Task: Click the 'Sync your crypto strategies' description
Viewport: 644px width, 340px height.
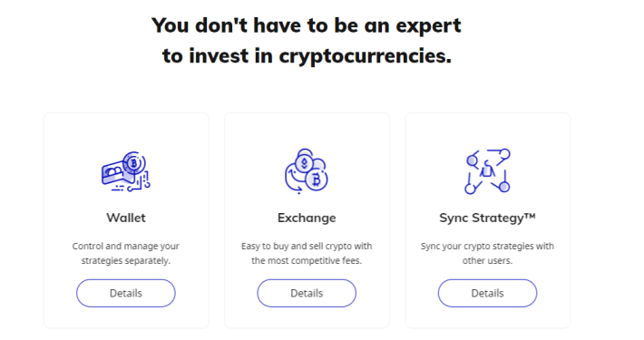Action: (x=487, y=253)
